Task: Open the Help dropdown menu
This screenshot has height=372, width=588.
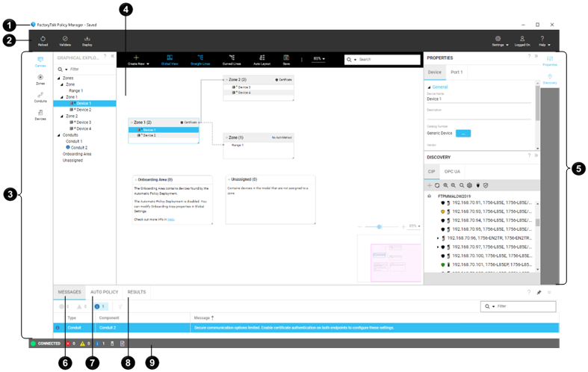Action: 544,41
